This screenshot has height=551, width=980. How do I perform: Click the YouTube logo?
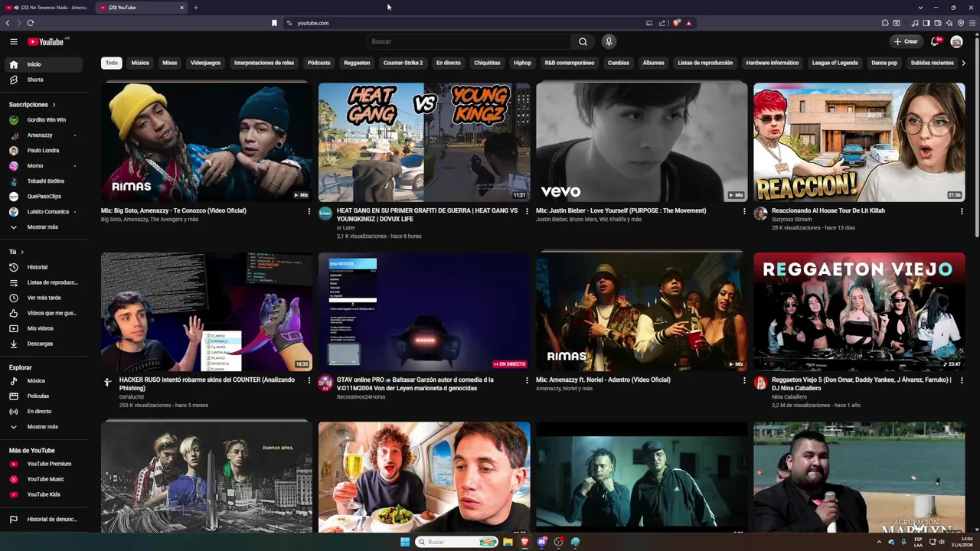click(x=47, y=41)
